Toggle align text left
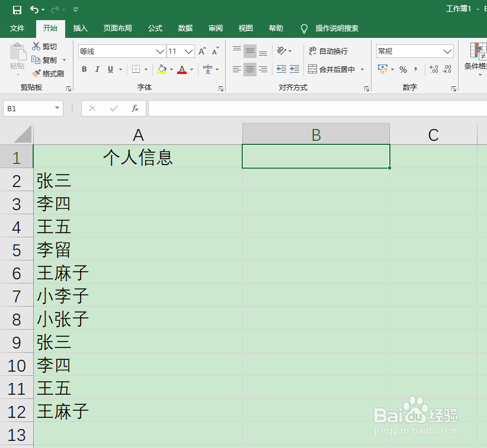This screenshot has width=487, height=448. click(x=237, y=69)
